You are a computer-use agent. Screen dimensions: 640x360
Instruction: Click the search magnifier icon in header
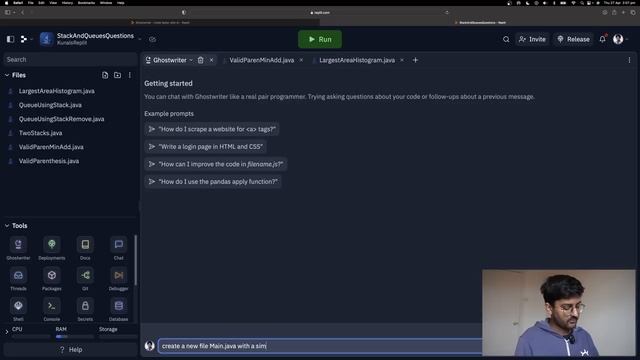tap(506, 39)
